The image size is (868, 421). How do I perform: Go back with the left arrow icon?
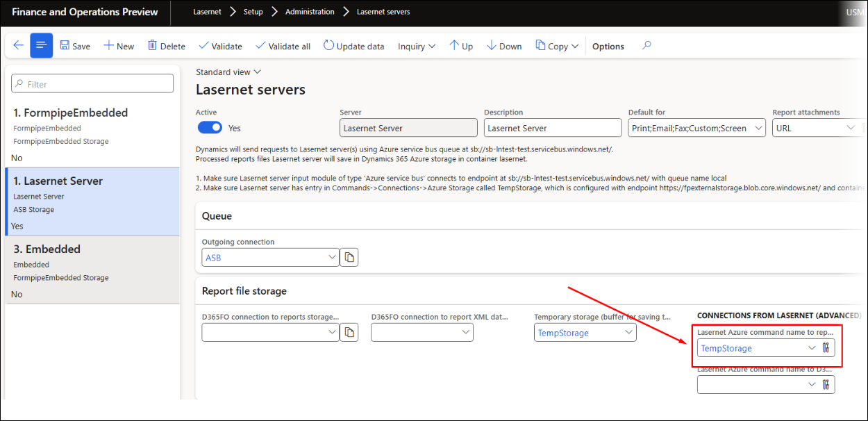coord(19,46)
